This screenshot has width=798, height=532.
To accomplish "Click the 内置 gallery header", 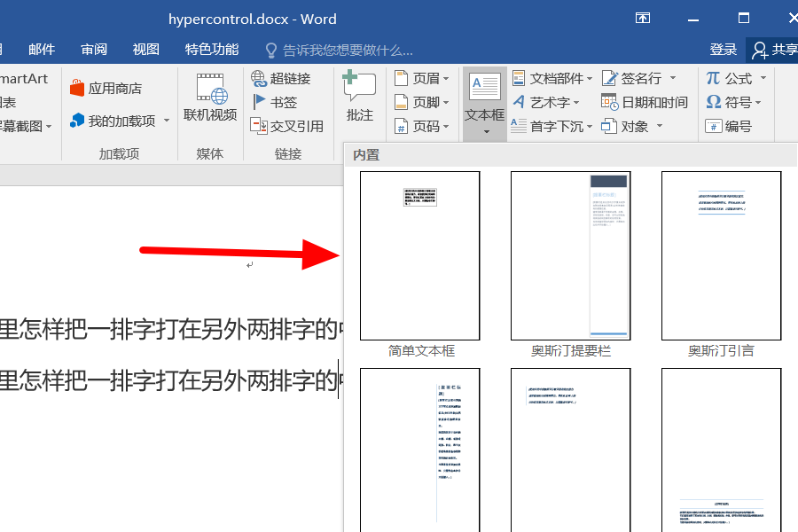I will (x=571, y=155).
